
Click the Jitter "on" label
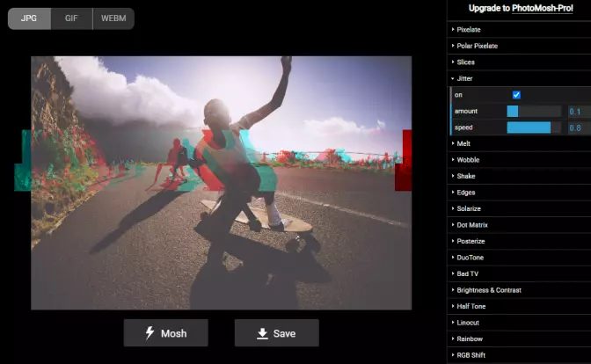[x=458, y=95]
